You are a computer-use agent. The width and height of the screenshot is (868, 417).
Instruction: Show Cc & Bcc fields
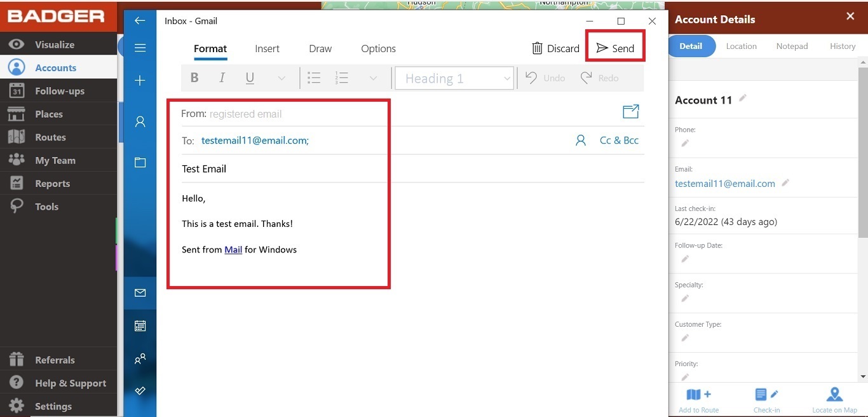click(x=619, y=140)
